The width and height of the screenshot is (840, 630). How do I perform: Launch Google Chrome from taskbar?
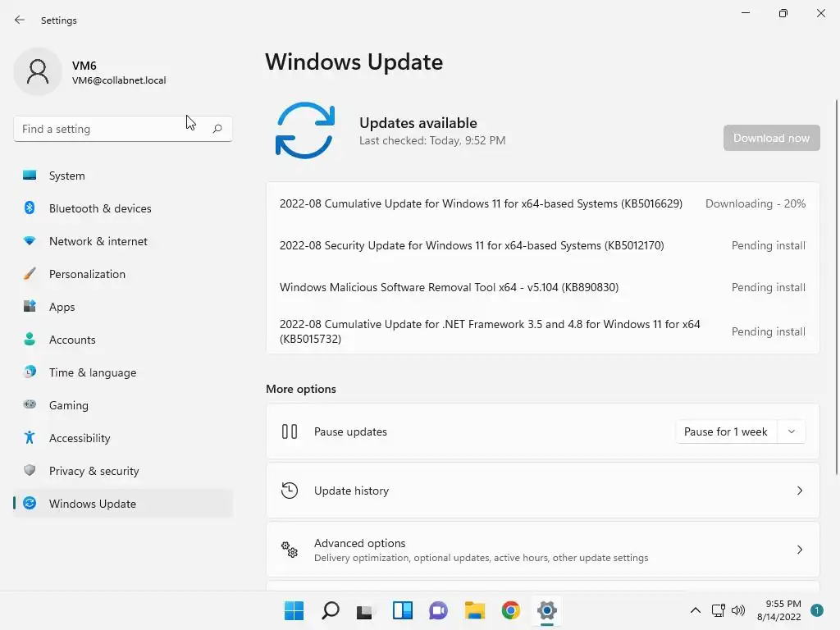(x=510, y=610)
